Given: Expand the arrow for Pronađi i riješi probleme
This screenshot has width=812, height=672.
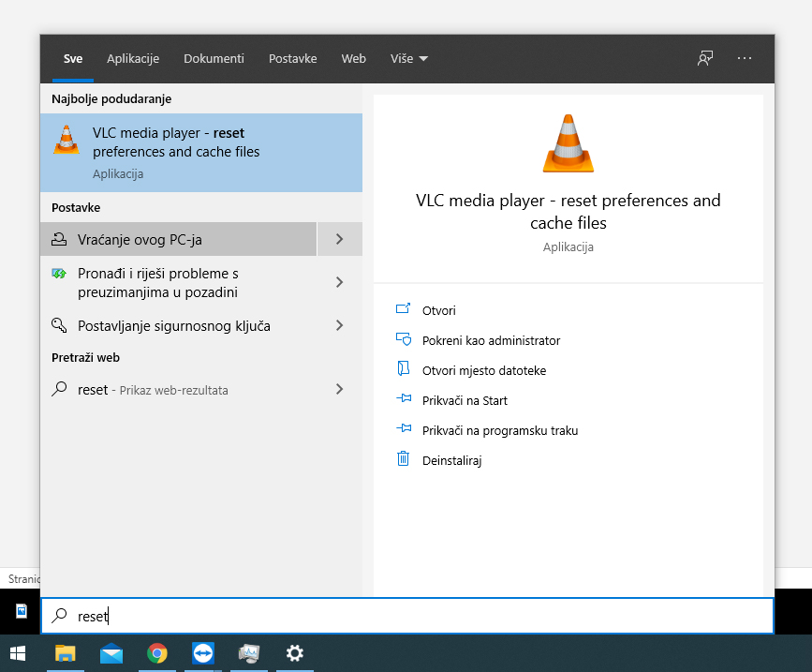Looking at the screenshot, I should click(340, 282).
